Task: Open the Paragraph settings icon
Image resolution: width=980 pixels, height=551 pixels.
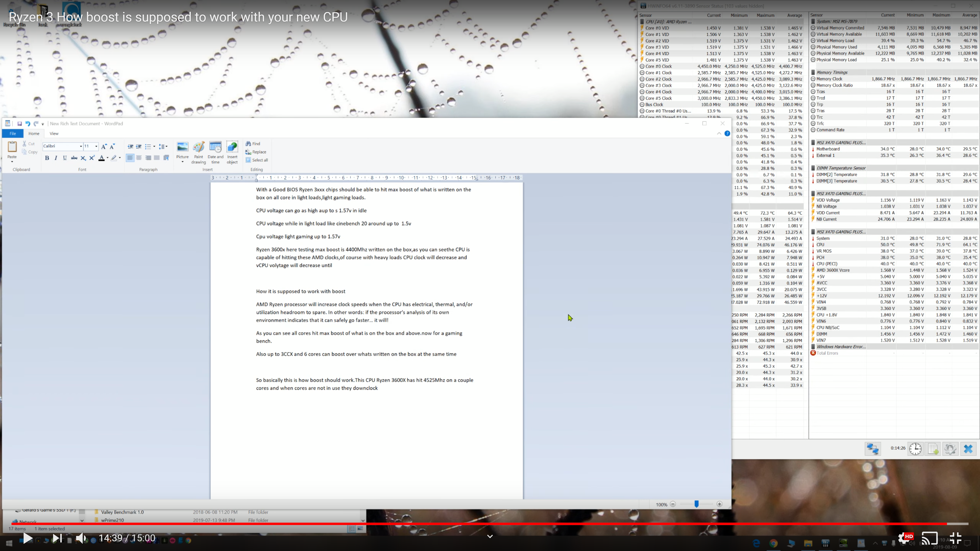Action: (166, 158)
